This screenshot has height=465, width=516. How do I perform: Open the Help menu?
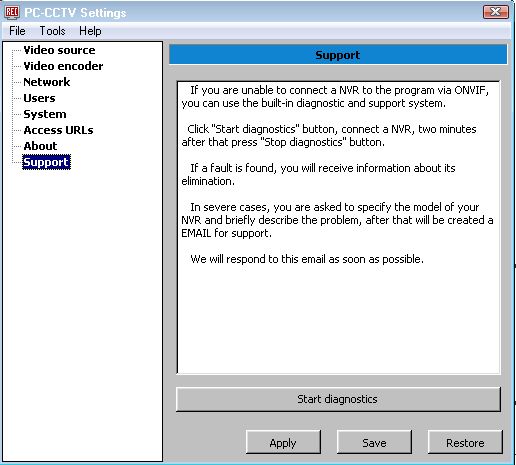coord(90,31)
